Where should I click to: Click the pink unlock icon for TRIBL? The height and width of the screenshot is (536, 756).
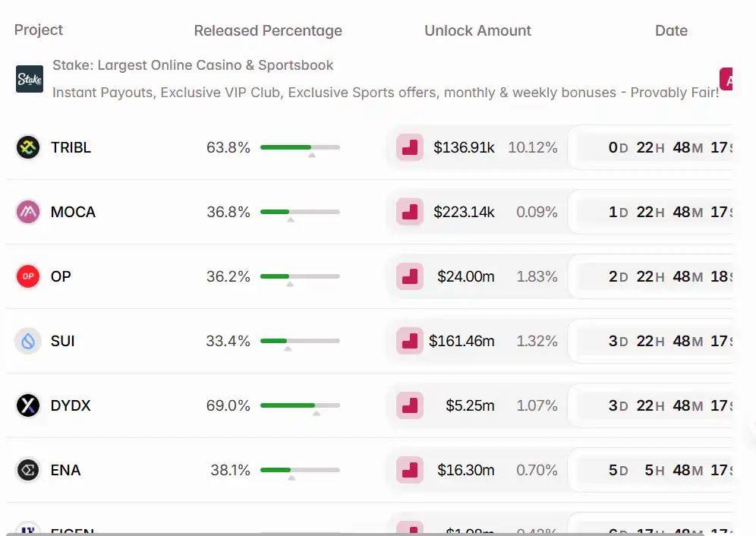pos(410,147)
